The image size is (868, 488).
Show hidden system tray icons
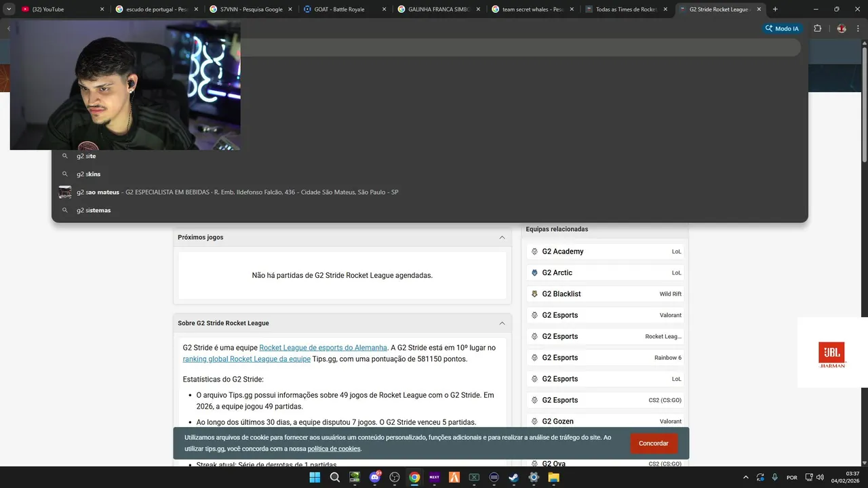[746, 477]
